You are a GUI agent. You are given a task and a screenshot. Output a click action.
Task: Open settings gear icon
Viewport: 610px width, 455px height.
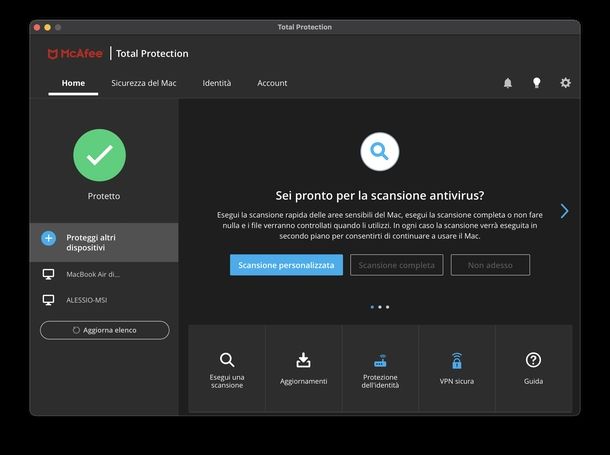click(565, 83)
